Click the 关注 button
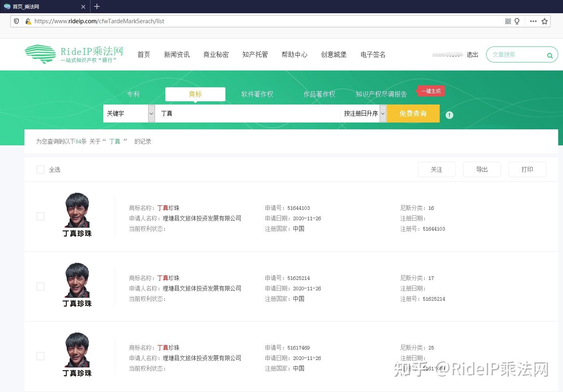The image size is (563, 392). (437, 169)
